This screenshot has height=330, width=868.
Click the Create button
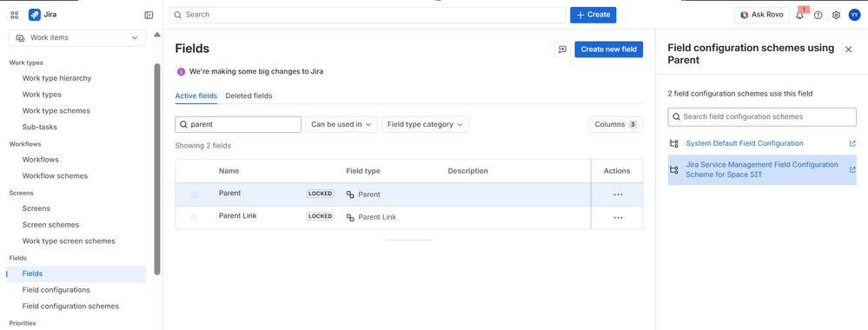(593, 15)
